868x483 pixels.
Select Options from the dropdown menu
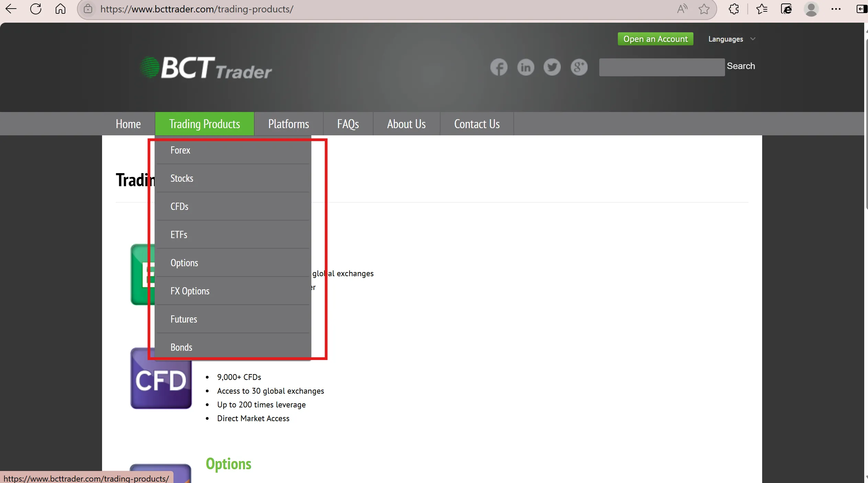[233, 263]
